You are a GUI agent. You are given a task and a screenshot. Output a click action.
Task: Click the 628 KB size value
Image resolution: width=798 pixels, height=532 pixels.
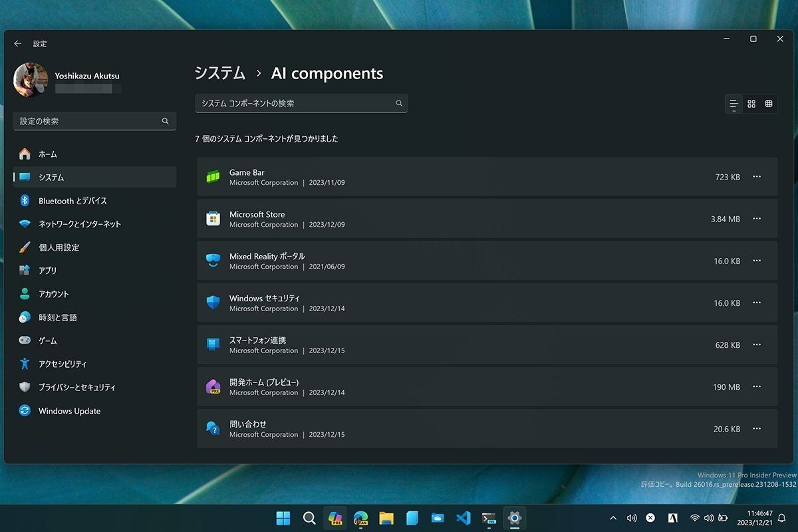coord(728,345)
